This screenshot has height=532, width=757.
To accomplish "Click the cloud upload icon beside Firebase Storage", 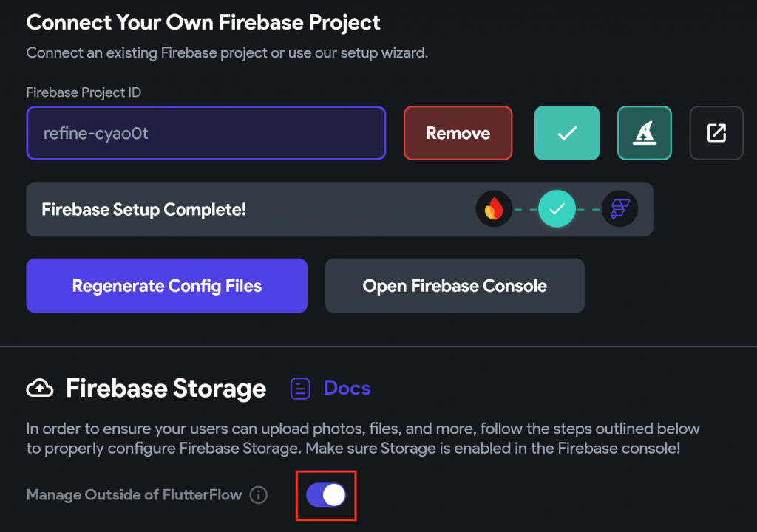I will [x=39, y=388].
